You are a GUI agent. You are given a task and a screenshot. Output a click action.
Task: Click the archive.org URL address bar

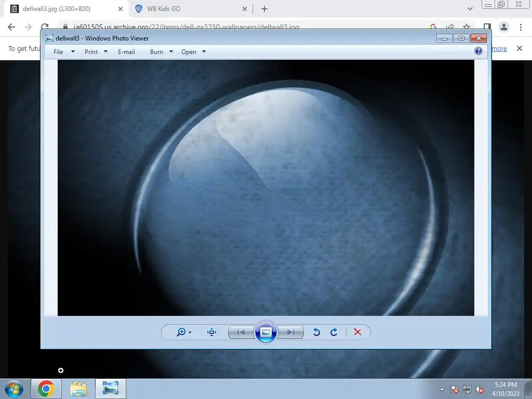pyautogui.click(x=186, y=26)
